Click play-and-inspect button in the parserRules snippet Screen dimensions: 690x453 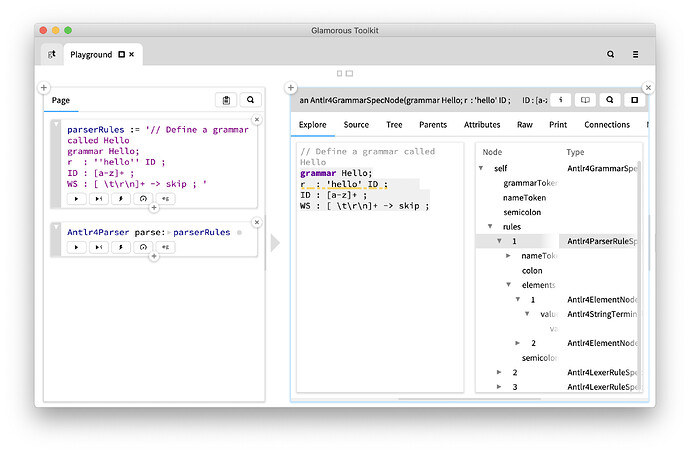99,199
